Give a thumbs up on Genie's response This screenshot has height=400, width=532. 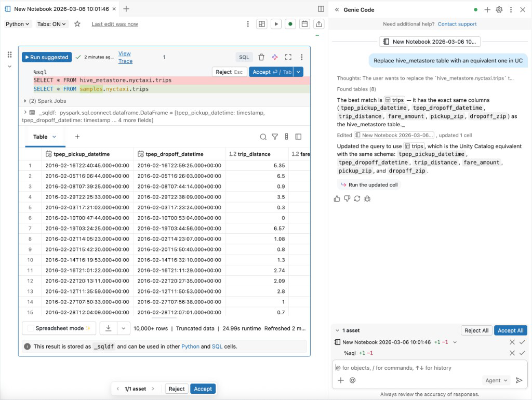[337, 198]
